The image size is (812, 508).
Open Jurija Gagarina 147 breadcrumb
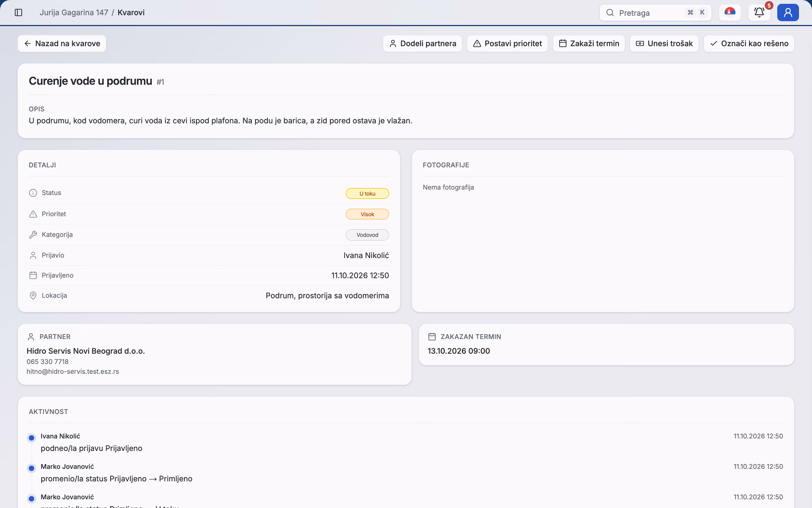tap(74, 12)
